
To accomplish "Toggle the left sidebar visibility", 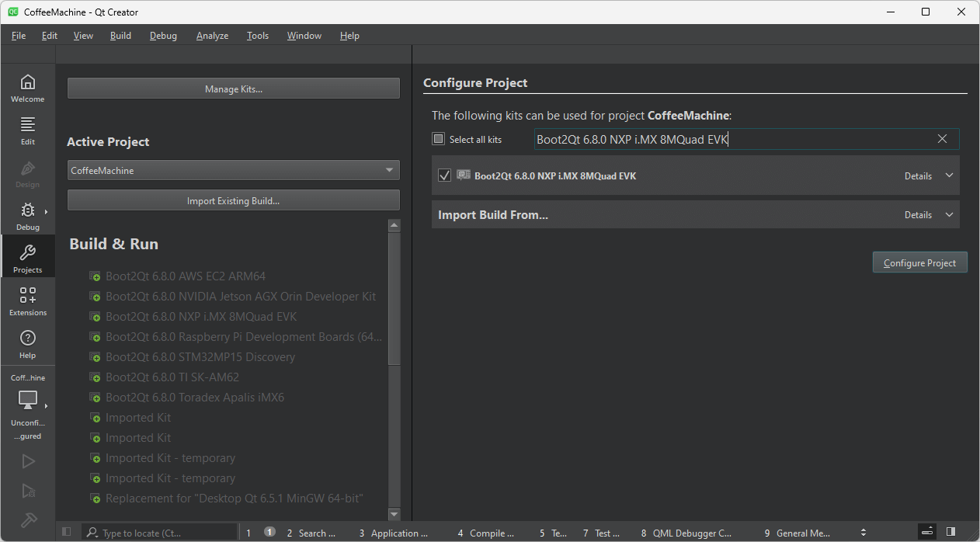I will tap(67, 533).
